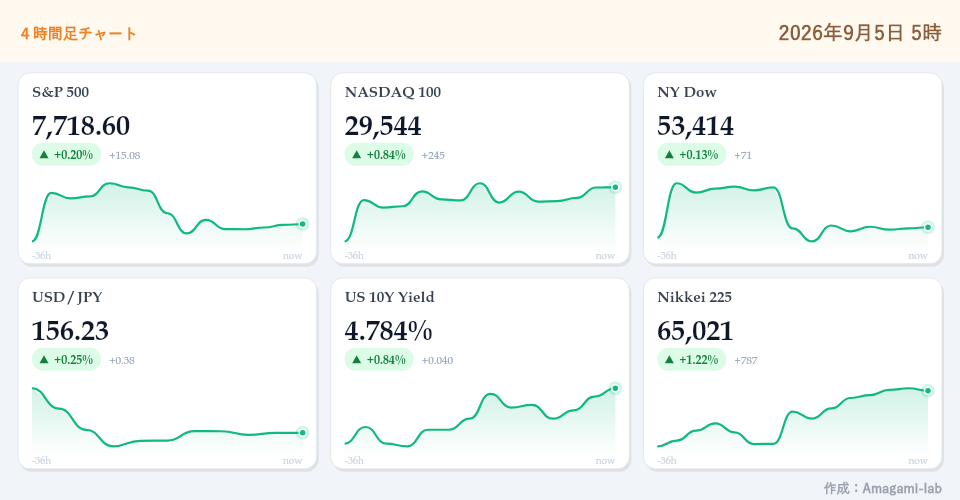The width and height of the screenshot is (960, 500).
Task: Click the +71 change on NY Dow
Action: pyautogui.click(x=743, y=155)
